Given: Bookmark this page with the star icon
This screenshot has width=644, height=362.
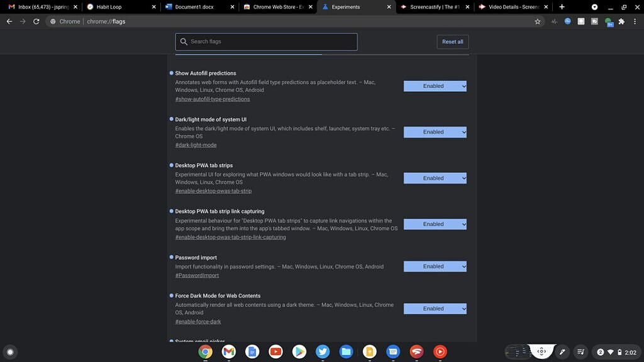Looking at the screenshot, I should 537,21.
